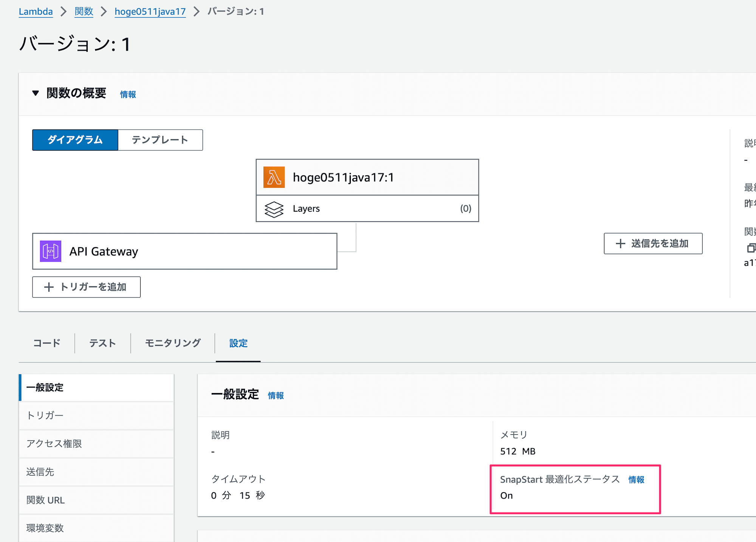Click the SnapStart On value
This screenshot has height=542, width=756.
click(x=507, y=496)
